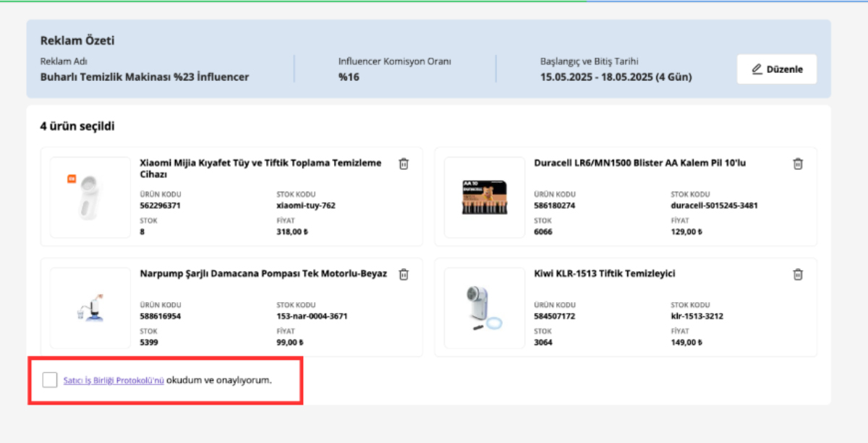
Task: Open the Satıcı İş Birliği Protokolü'nü link
Action: (114, 380)
